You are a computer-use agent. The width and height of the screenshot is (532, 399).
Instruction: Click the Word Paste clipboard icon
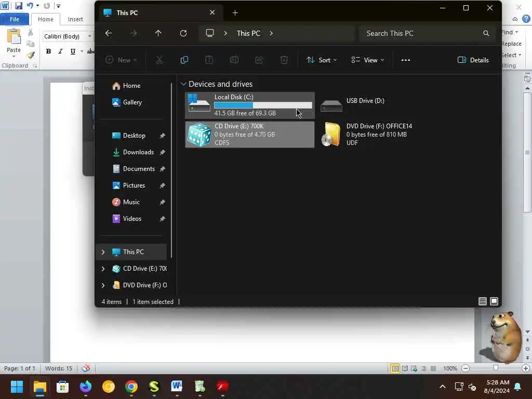(14, 37)
